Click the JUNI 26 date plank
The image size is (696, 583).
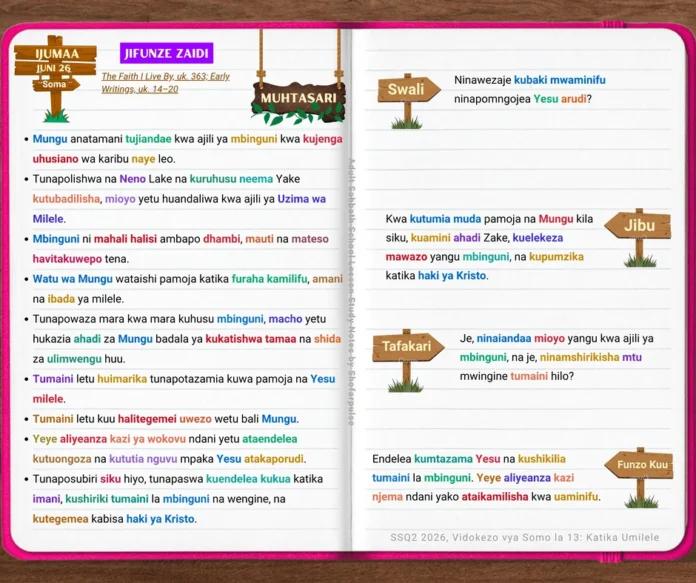pyautogui.click(x=55, y=68)
